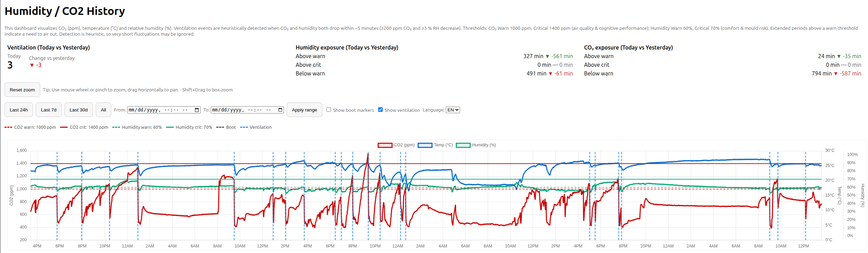Enable Show boot markers checkbox
The image size is (868, 253).
(329, 110)
